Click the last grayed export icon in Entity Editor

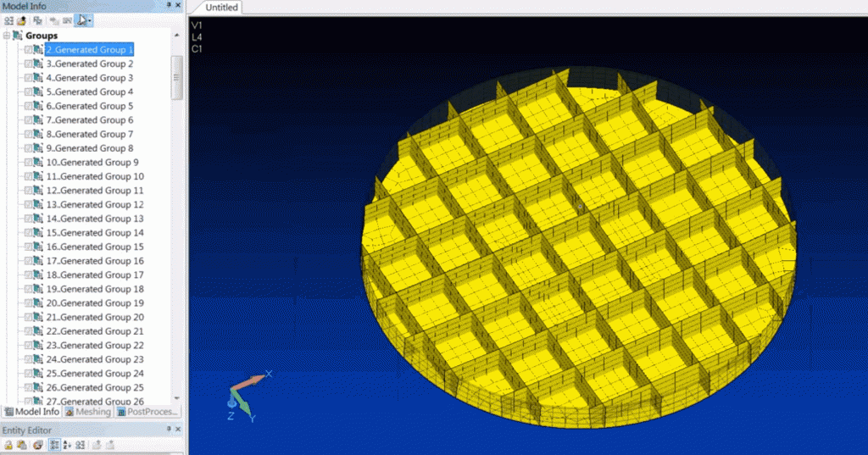(x=109, y=445)
